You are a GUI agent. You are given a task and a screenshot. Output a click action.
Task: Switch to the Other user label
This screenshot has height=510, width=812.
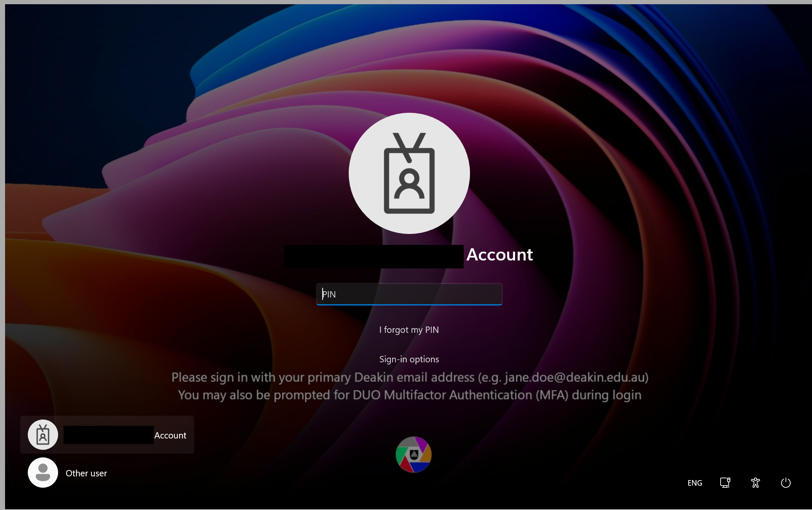tap(86, 473)
